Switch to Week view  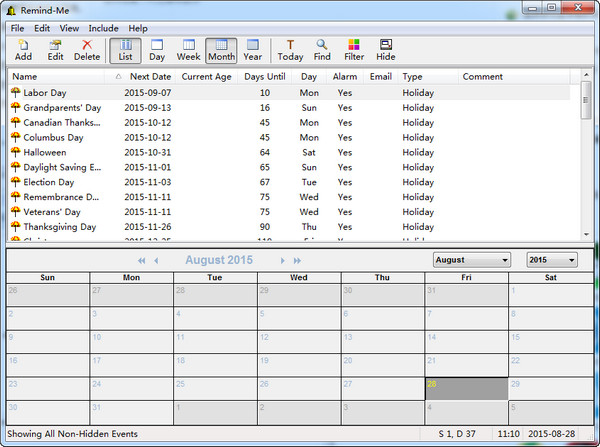[x=189, y=50]
